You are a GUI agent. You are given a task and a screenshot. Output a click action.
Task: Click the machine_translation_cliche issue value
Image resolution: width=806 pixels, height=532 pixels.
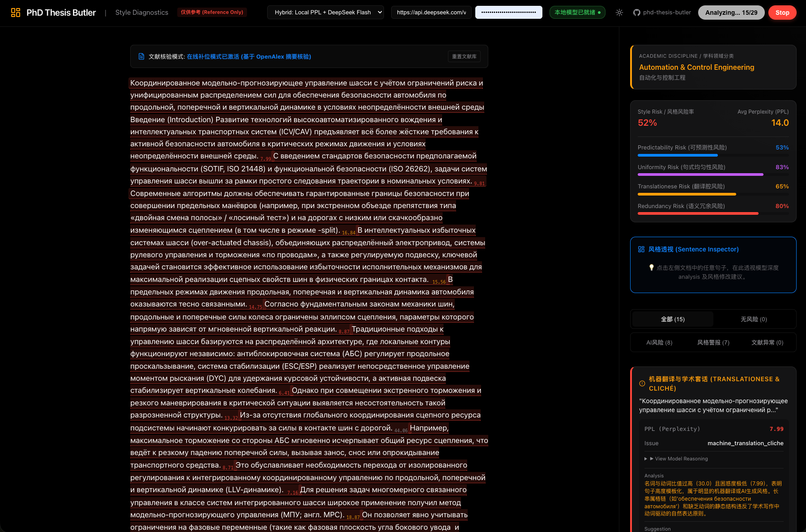(x=746, y=443)
